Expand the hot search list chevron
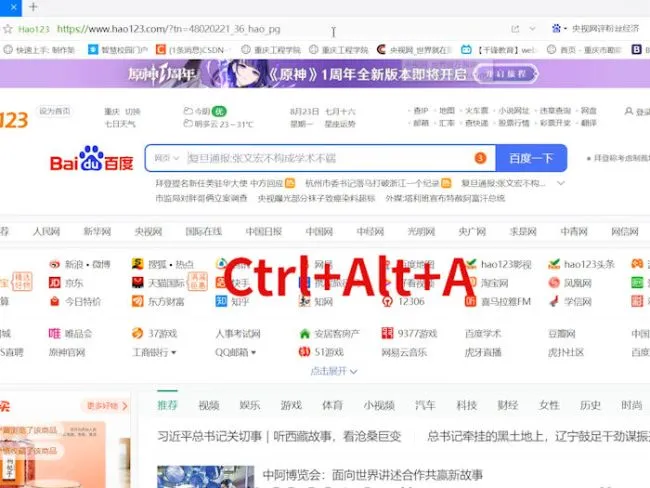 561,183
